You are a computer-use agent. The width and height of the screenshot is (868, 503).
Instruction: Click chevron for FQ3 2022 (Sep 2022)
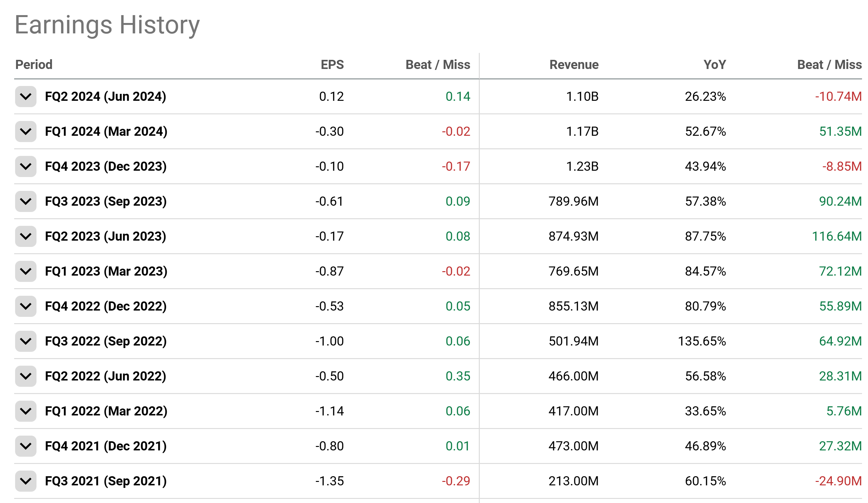click(26, 341)
